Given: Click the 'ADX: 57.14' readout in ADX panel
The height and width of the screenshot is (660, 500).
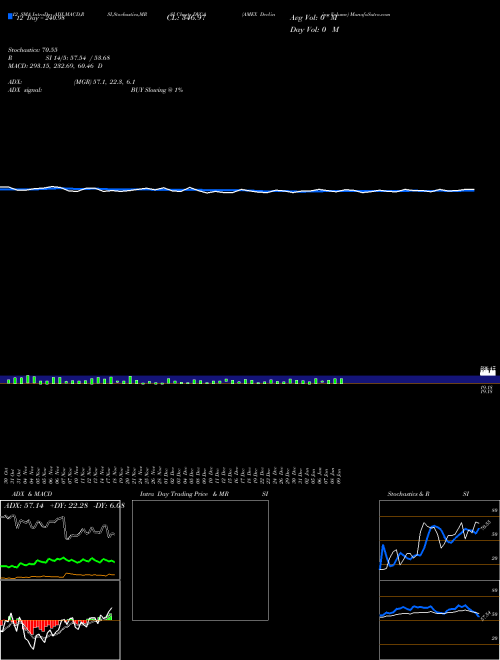Looking at the screenshot, I should (24, 506).
